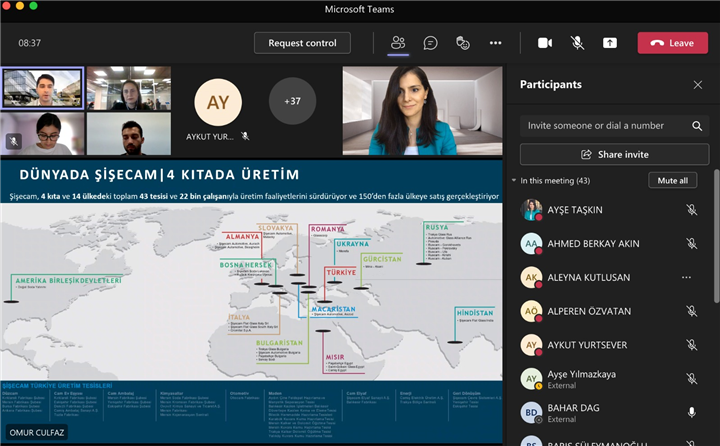Select AYŞE TAŞKIN's avatar in participants
Viewport: 720px width, 446px height.
tap(531, 210)
